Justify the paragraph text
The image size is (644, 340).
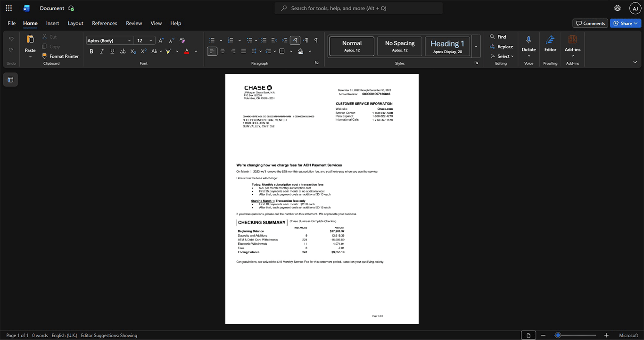pyautogui.click(x=243, y=51)
